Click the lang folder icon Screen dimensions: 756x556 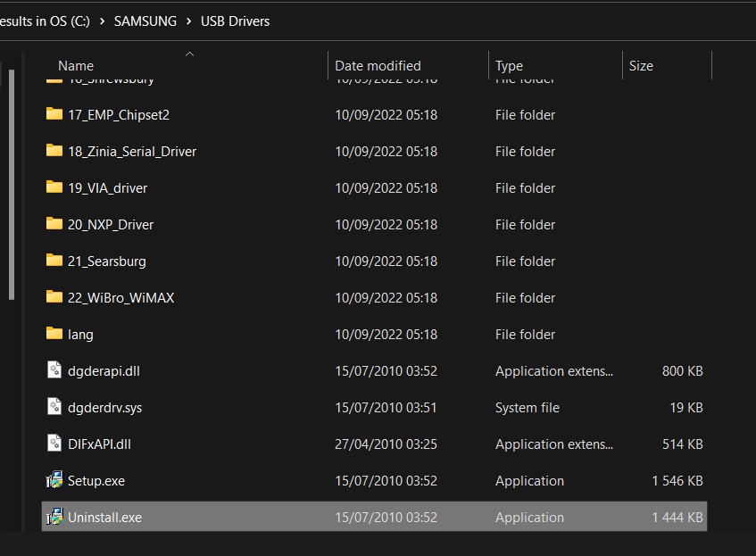tap(54, 334)
